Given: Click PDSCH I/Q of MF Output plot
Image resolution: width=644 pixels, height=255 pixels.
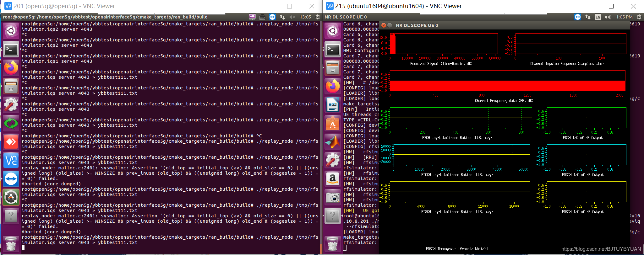Looking at the screenshot, I should click(x=586, y=192).
